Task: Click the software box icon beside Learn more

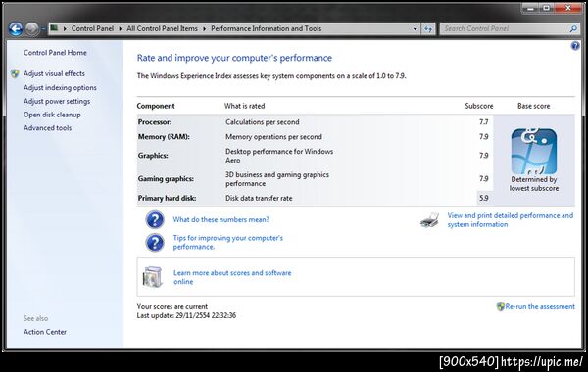Action: click(x=152, y=277)
